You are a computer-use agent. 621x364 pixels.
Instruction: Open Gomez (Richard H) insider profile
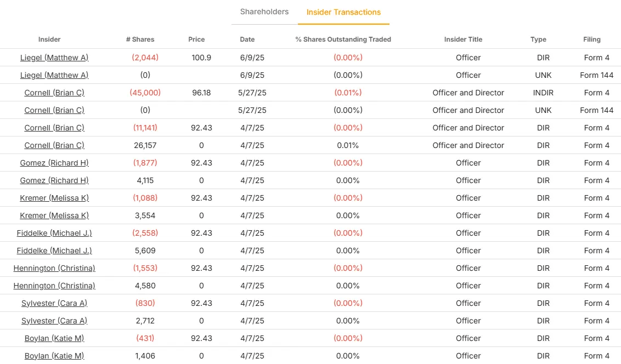pyautogui.click(x=54, y=163)
